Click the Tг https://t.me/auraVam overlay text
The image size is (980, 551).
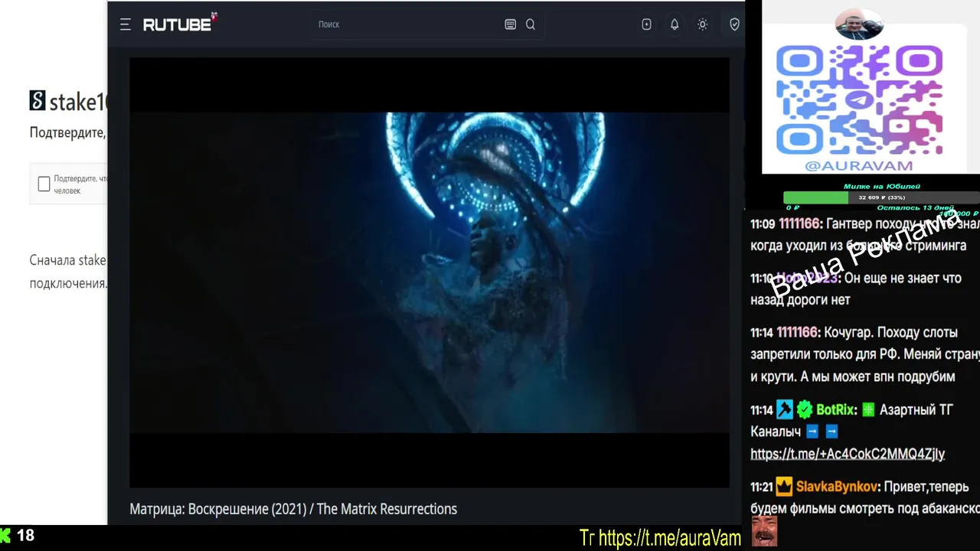pos(660,539)
